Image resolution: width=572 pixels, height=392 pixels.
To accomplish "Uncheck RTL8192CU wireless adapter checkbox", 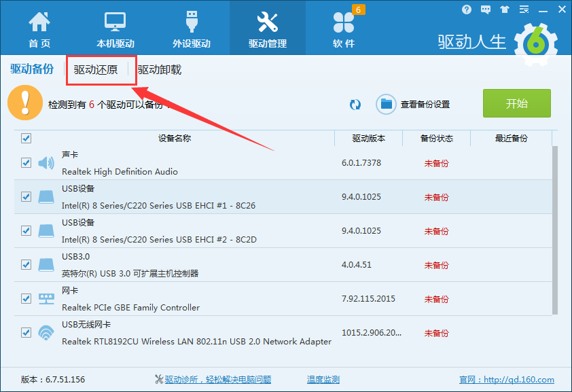I will [26, 332].
